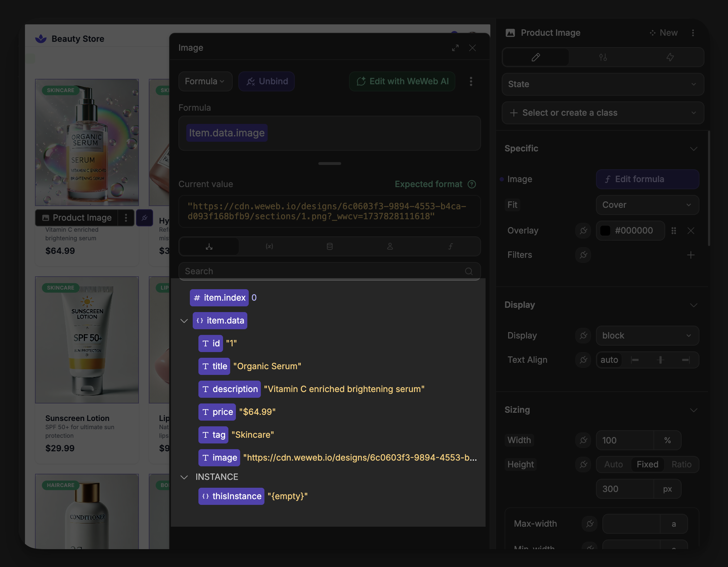Open the Formula type dropdown
Image resolution: width=728 pixels, height=567 pixels.
pos(205,81)
